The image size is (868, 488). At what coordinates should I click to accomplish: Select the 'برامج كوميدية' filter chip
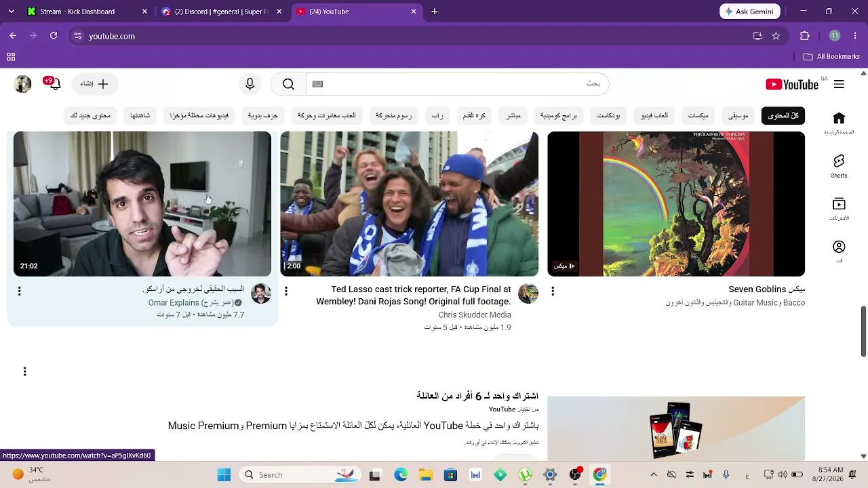[558, 115]
